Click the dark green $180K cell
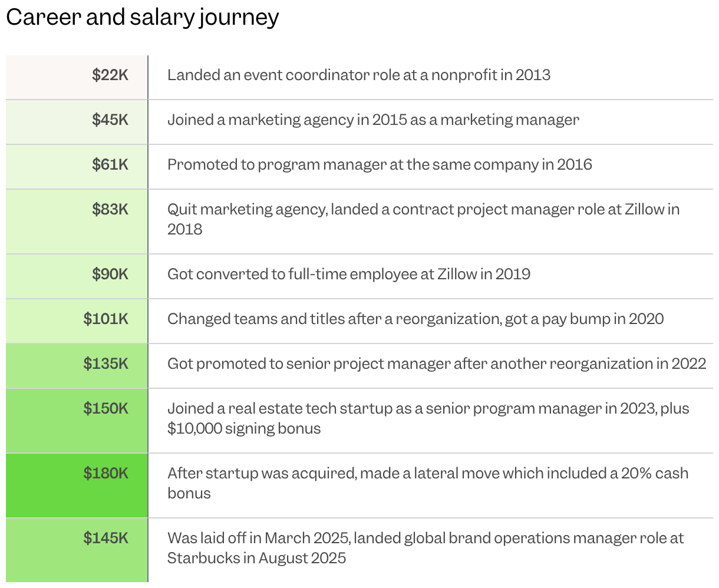 click(x=77, y=485)
